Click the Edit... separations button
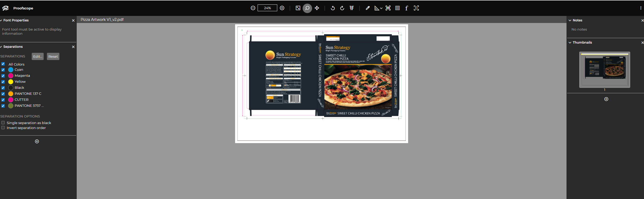Image resolution: width=644 pixels, height=199 pixels. point(38,56)
